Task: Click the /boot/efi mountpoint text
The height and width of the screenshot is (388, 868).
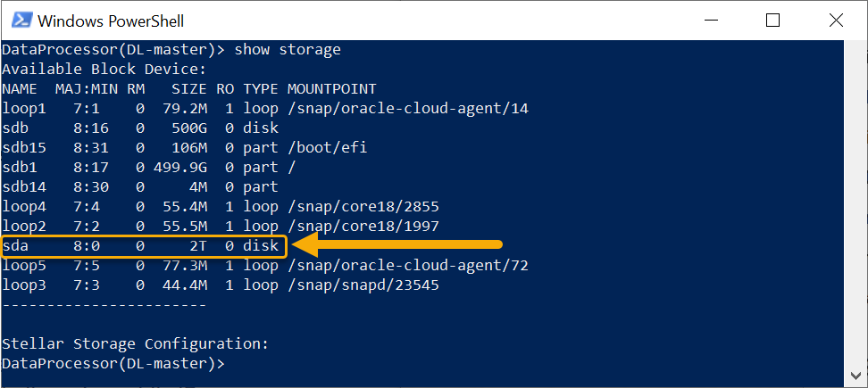Action: pyautogui.click(x=327, y=148)
